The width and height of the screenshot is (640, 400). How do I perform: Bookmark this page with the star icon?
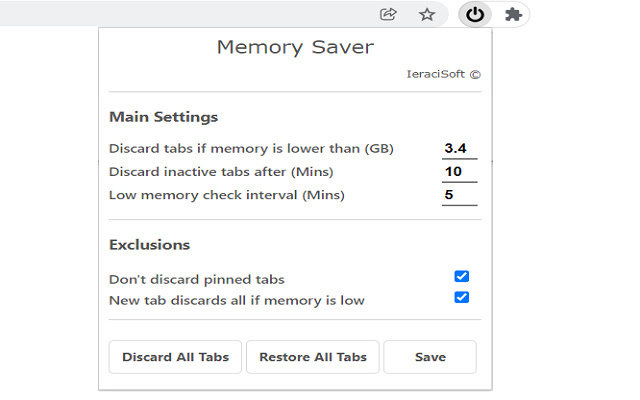(427, 14)
